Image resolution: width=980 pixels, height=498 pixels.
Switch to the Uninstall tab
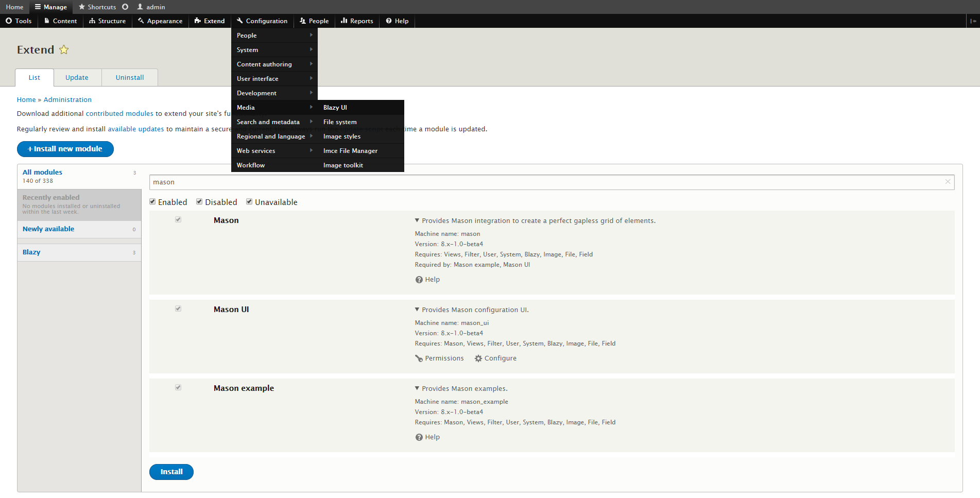[130, 78]
